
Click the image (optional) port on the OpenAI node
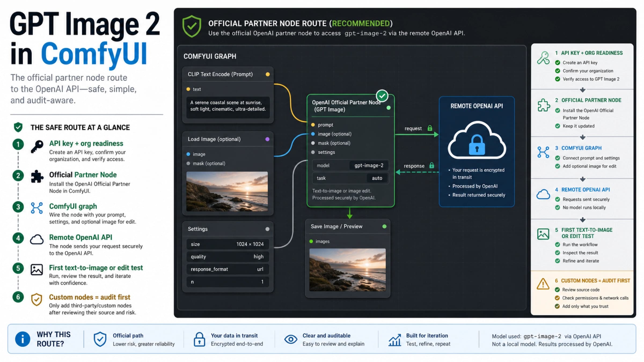[x=313, y=134]
